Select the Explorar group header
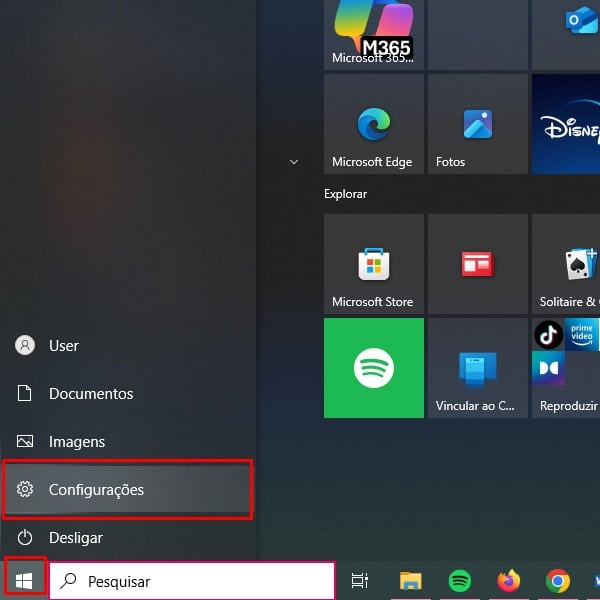The width and height of the screenshot is (600, 600). 345,194
